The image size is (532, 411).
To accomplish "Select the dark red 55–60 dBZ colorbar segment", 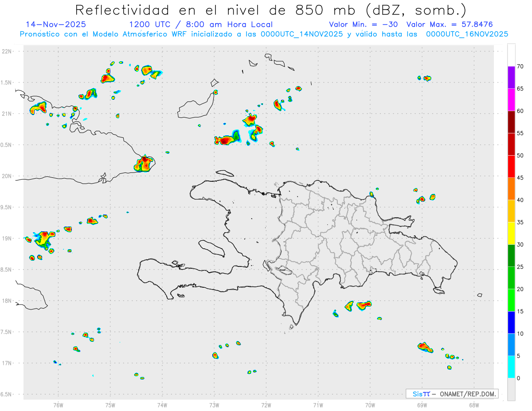I will click(511, 122).
